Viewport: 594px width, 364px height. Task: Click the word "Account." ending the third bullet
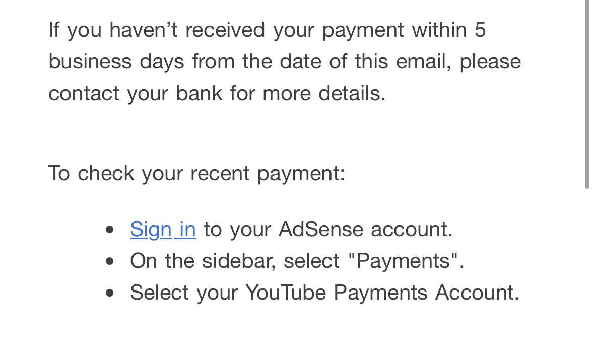pos(477,293)
